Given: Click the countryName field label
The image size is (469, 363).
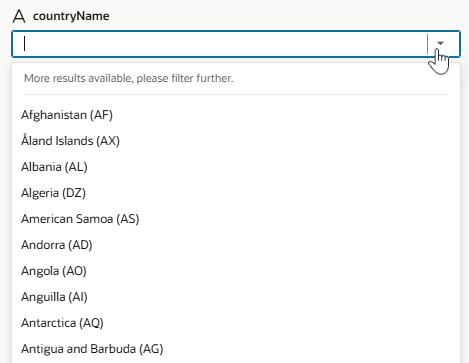Looking at the screenshot, I should (x=71, y=16).
